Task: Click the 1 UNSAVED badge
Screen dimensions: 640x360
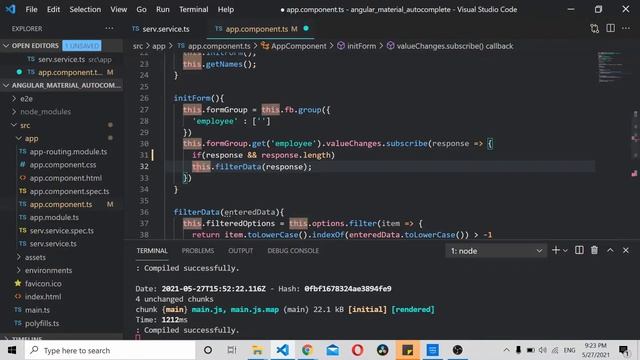Action: point(82,46)
